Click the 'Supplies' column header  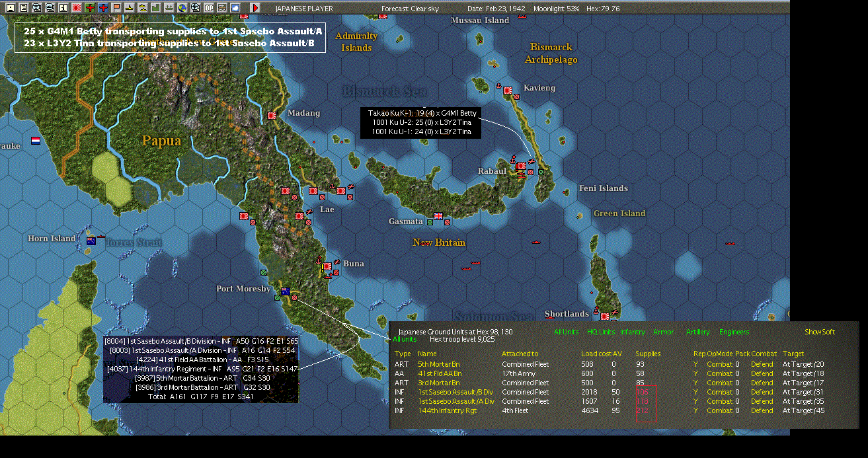point(648,354)
